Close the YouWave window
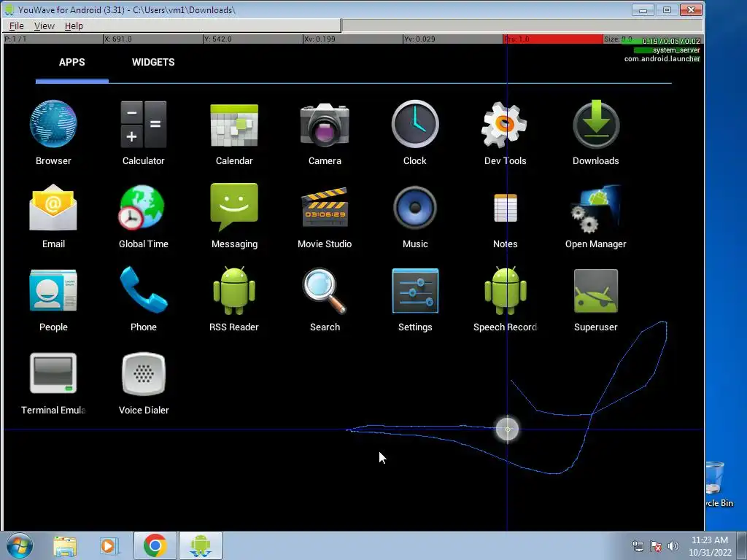The image size is (747, 560). [690, 10]
